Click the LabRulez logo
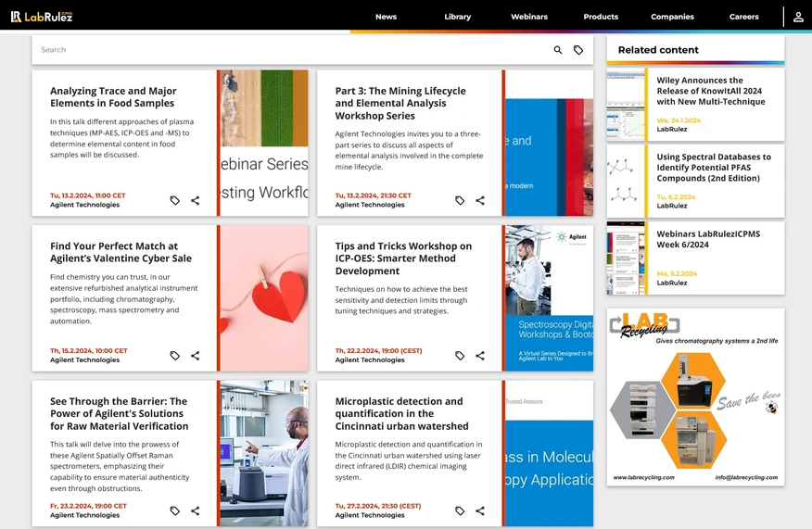 [x=42, y=17]
